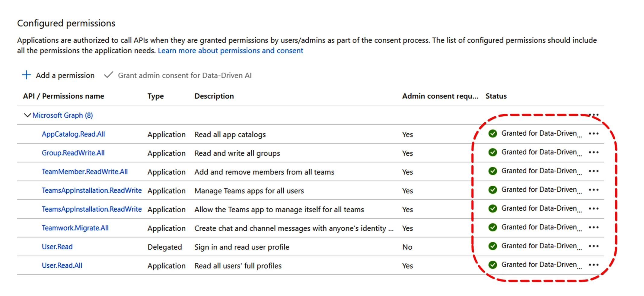644x296 pixels.
Task: Click the No admin consent cell
Action: (x=407, y=247)
